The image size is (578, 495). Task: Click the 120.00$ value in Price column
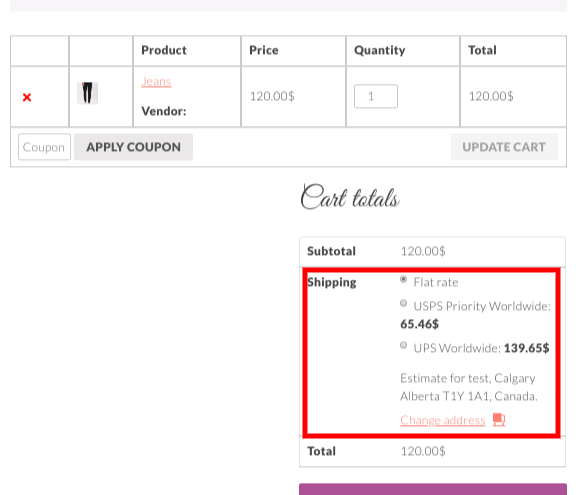pos(272,96)
